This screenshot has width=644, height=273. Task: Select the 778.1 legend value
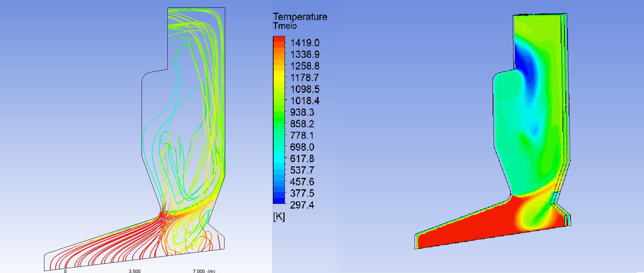302,136
